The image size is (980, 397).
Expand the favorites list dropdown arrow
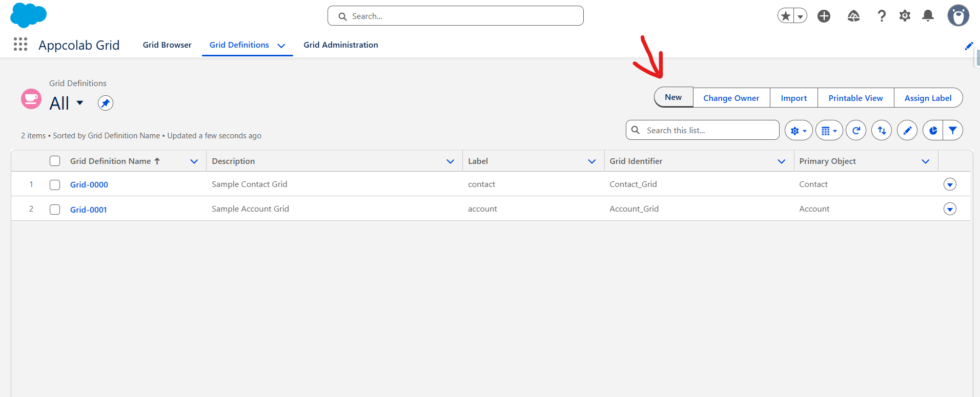click(x=800, y=16)
